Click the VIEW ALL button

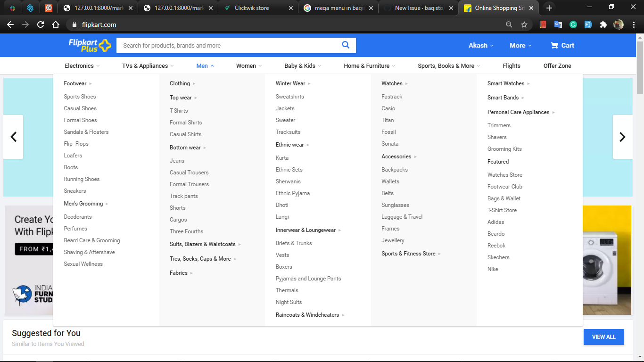(x=604, y=337)
